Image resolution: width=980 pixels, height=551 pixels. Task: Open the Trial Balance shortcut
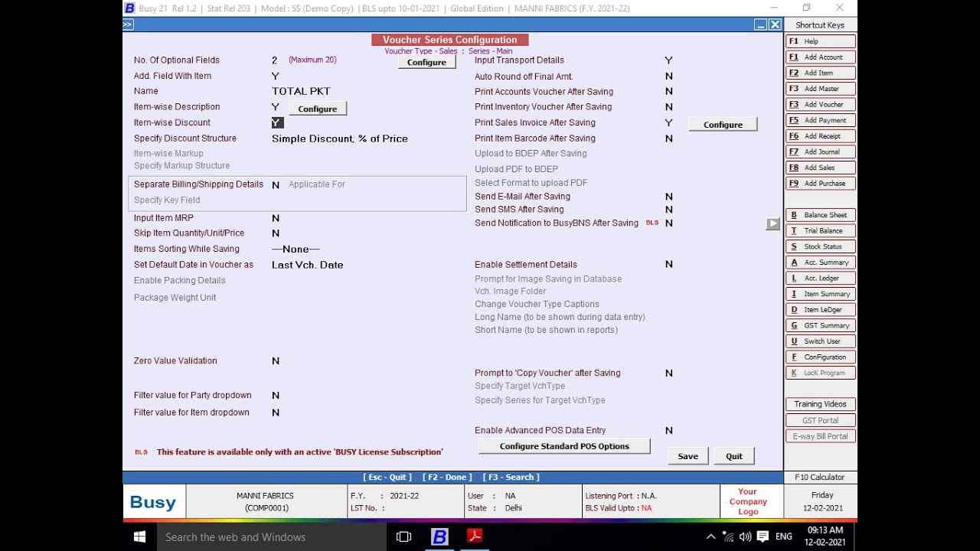[820, 230]
